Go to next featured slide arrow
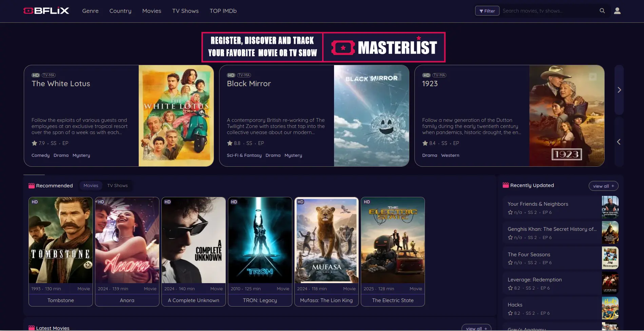644x331 pixels. click(x=619, y=90)
